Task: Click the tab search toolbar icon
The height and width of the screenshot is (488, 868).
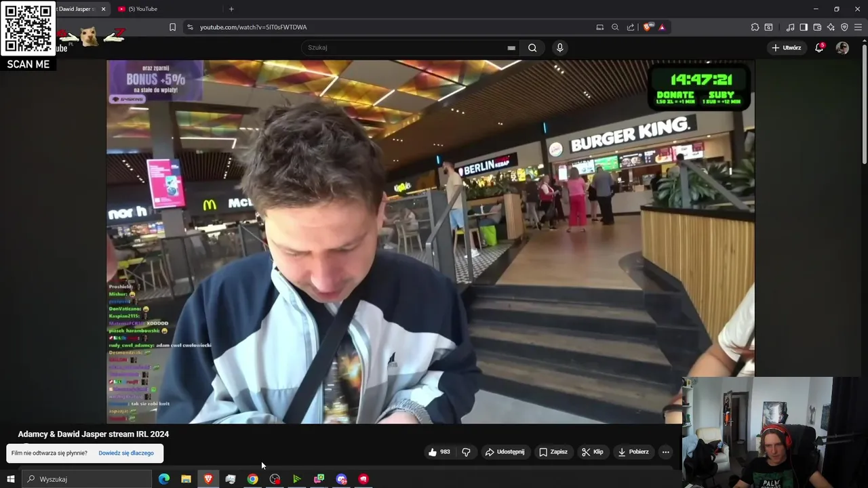Action: coord(768,27)
